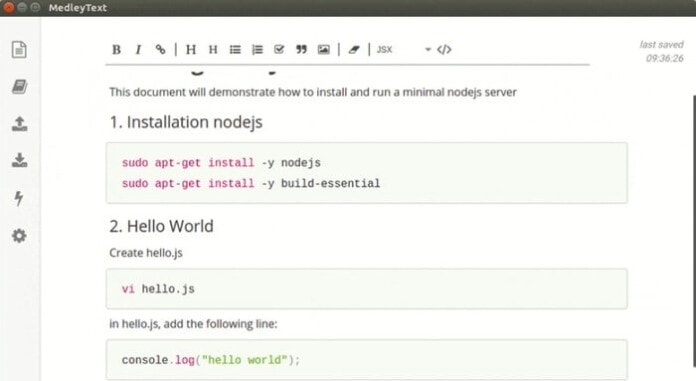Viewport: 696px width, 381px height.
Task: Close the MedleyText window
Action: (x=8, y=8)
